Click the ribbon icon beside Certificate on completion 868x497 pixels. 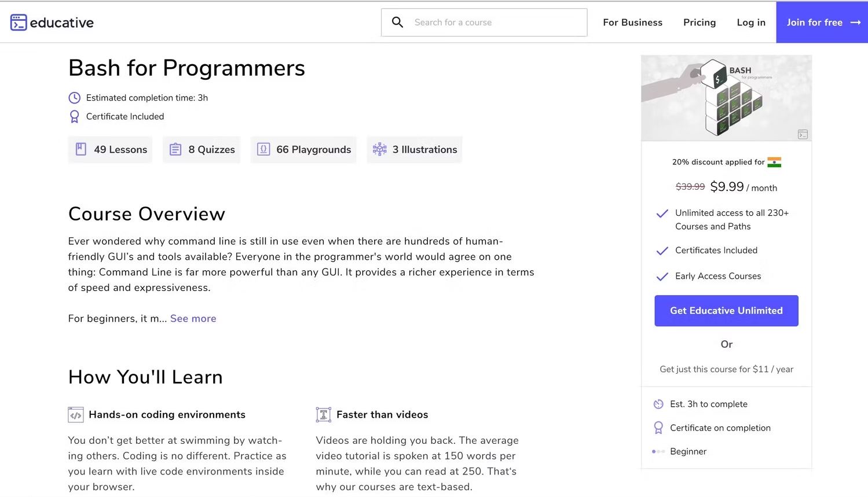[x=658, y=428]
